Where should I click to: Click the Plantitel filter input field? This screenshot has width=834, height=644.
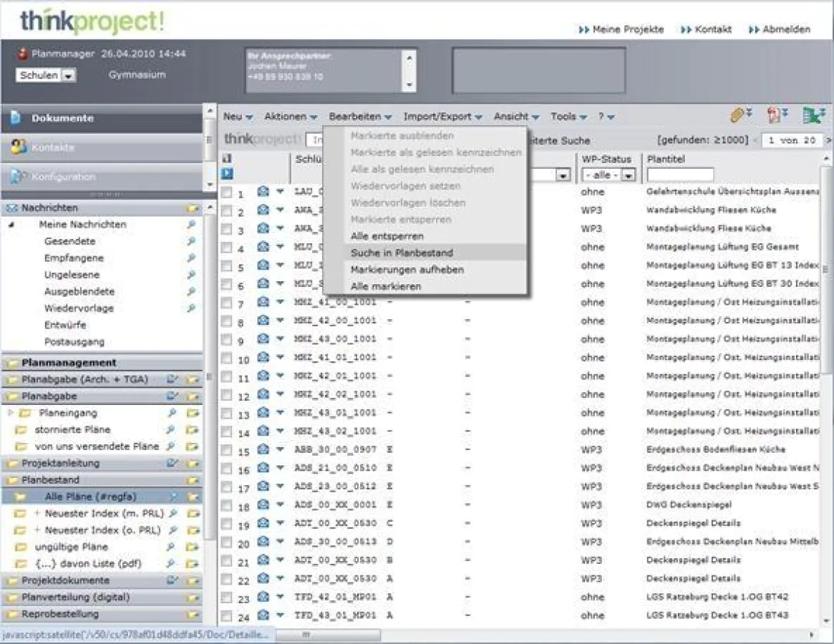click(679, 173)
